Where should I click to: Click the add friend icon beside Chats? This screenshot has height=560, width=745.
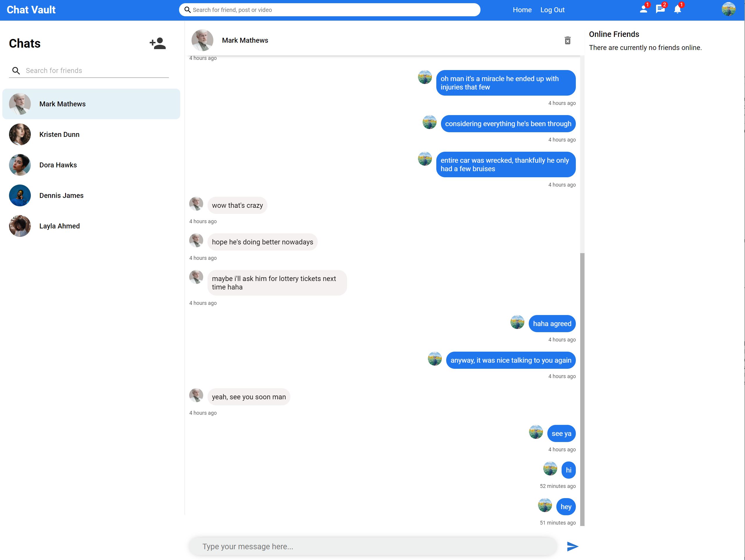point(158,43)
